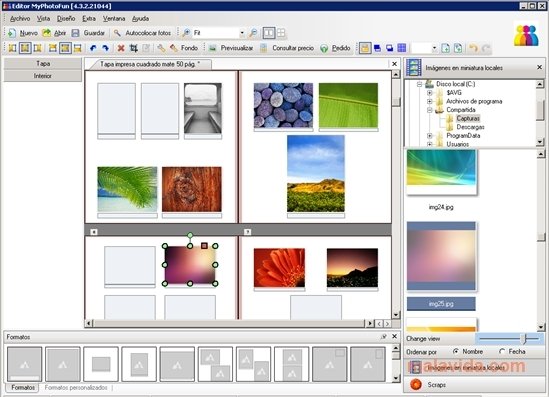This screenshot has height=397, width=549.
Task: Click the second yellow frame alignment icon
Action: click(25, 48)
